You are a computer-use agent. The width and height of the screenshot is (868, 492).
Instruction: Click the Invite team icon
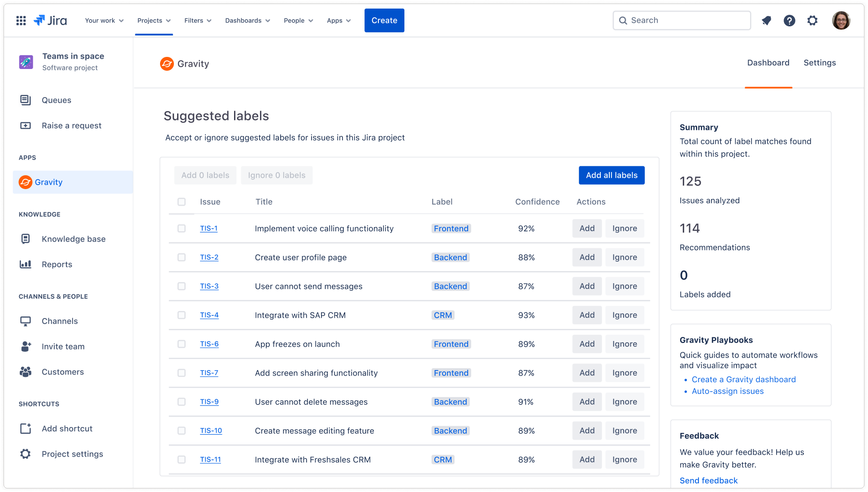point(26,346)
